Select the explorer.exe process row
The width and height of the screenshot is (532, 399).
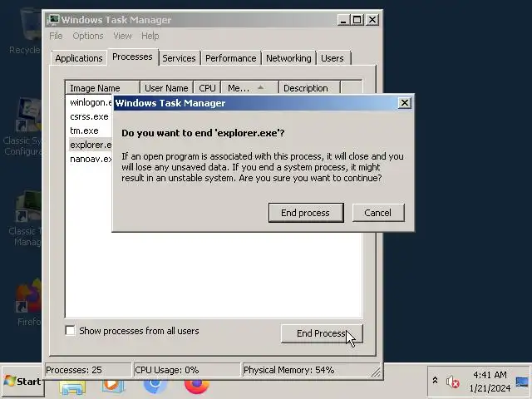[x=90, y=145]
